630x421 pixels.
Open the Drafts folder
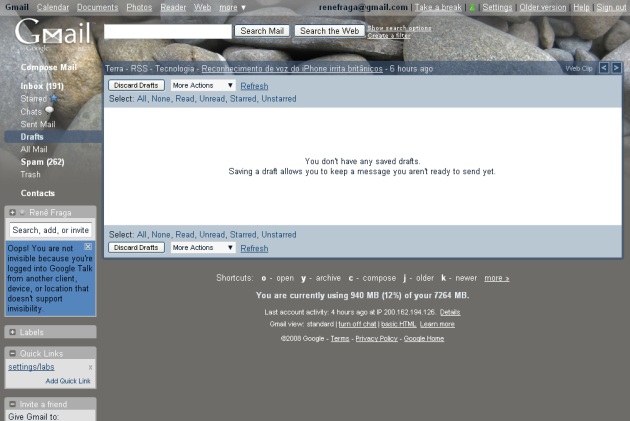pyautogui.click(x=32, y=137)
